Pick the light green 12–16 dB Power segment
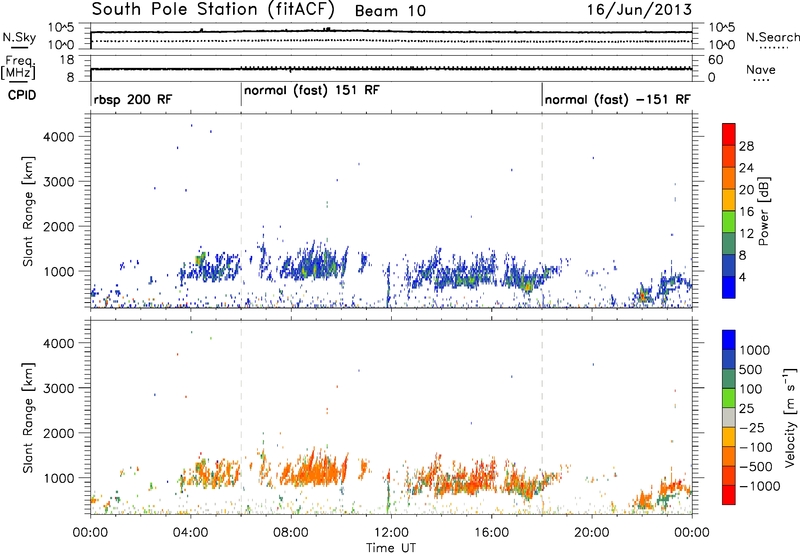The image size is (800, 554). tap(729, 222)
